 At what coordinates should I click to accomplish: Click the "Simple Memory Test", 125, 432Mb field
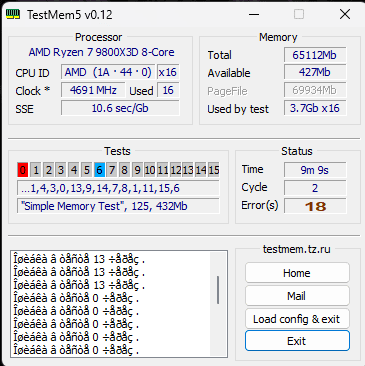118,206
